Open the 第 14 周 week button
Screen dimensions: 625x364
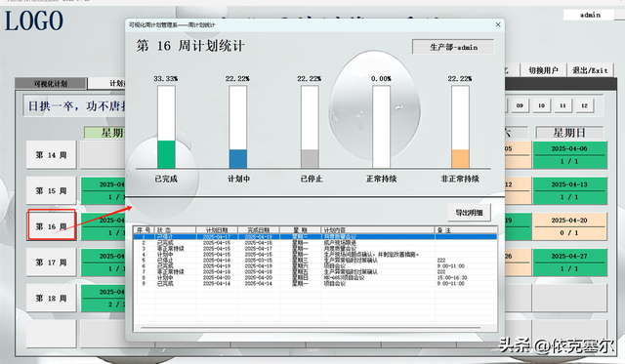tap(51, 154)
